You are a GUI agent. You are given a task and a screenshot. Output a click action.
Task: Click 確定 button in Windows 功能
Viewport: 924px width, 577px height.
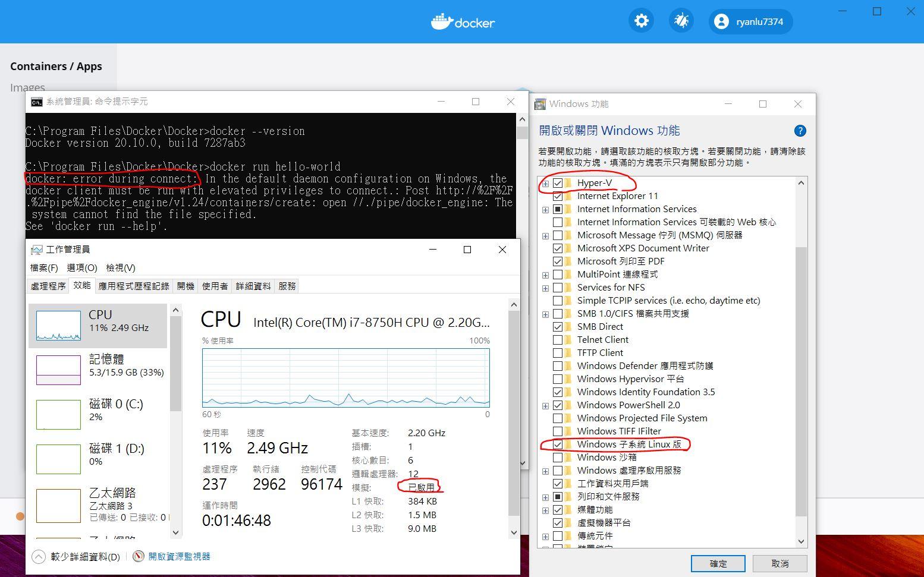[x=718, y=563]
